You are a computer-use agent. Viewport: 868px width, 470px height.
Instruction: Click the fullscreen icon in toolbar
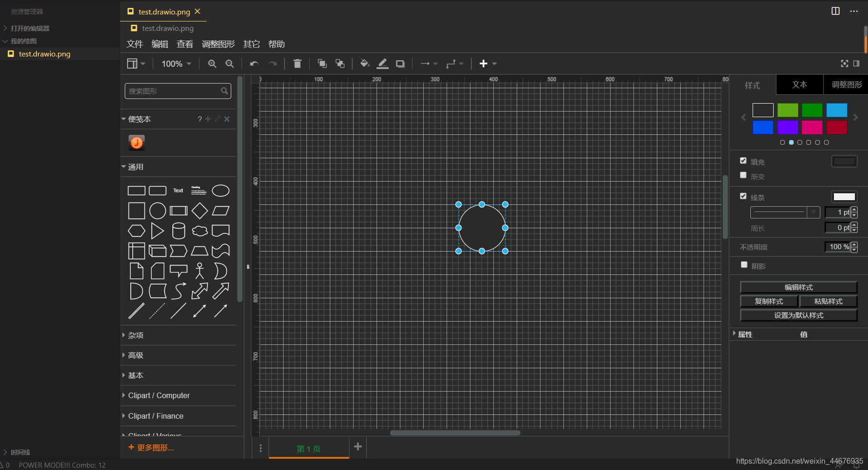(x=845, y=63)
